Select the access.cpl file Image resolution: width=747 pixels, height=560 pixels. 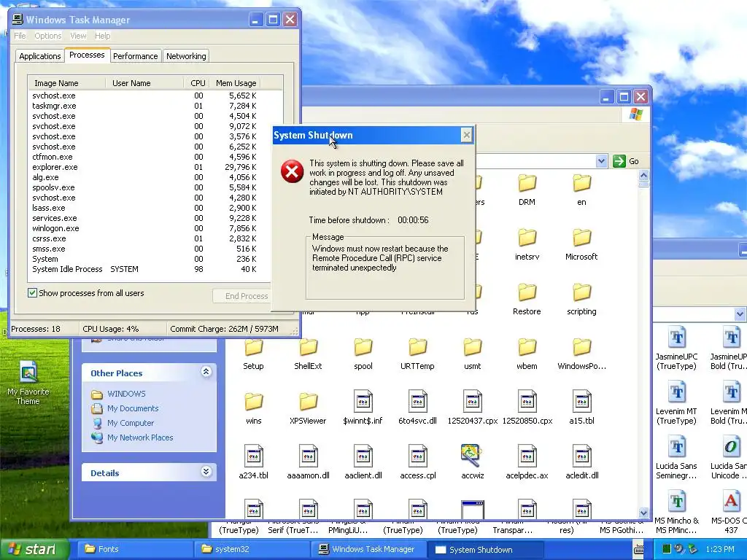[418, 462]
